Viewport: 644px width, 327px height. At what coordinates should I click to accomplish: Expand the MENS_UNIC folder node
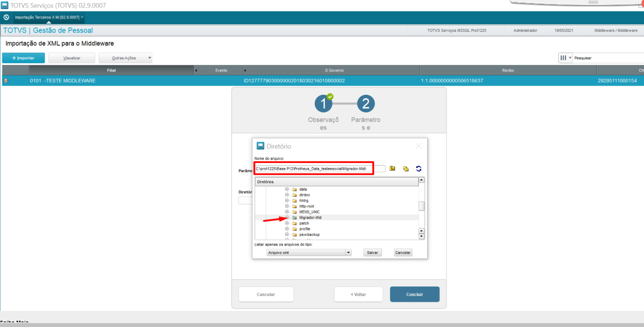click(287, 212)
